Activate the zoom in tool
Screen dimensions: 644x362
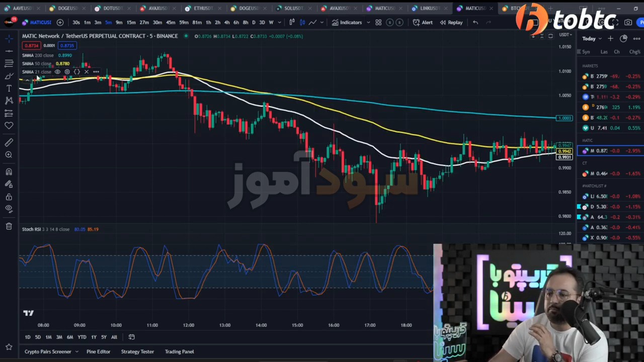pos(9,155)
